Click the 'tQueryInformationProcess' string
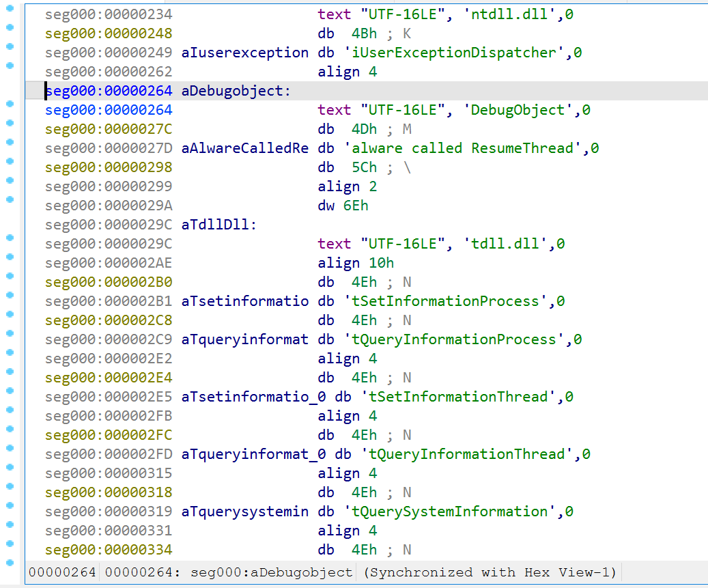Image resolution: width=708 pixels, height=588 pixels. pos(455,339)
